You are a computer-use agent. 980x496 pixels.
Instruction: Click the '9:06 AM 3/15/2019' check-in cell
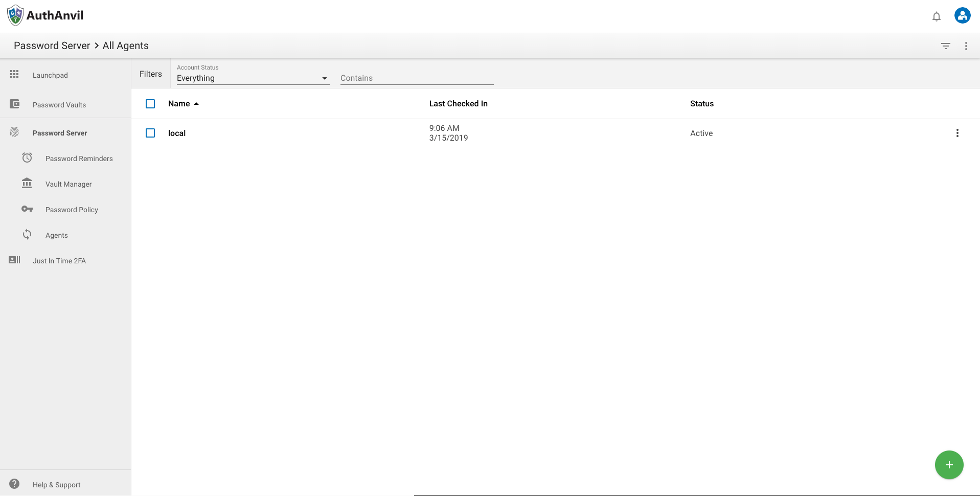pos(449,133)
